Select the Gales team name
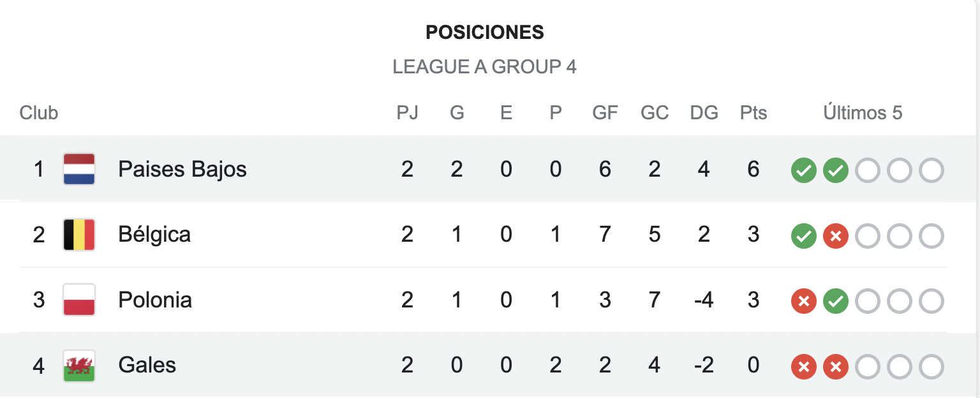Viewport: 980px width, 398px height. point(147,365)
